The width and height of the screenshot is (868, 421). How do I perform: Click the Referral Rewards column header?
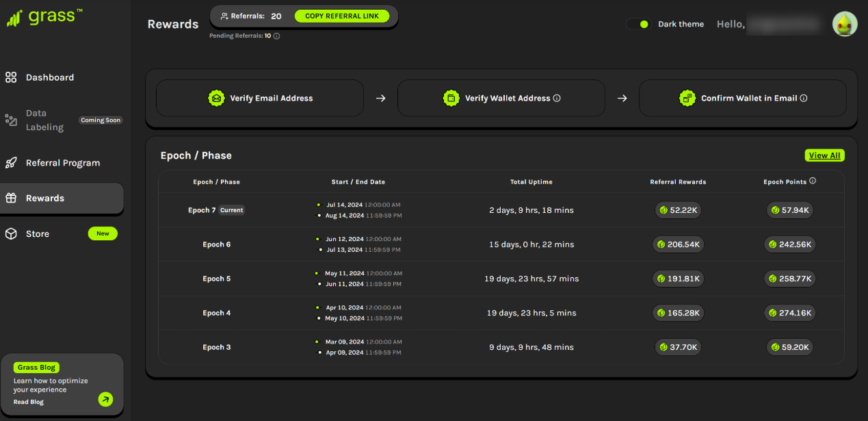678,182
